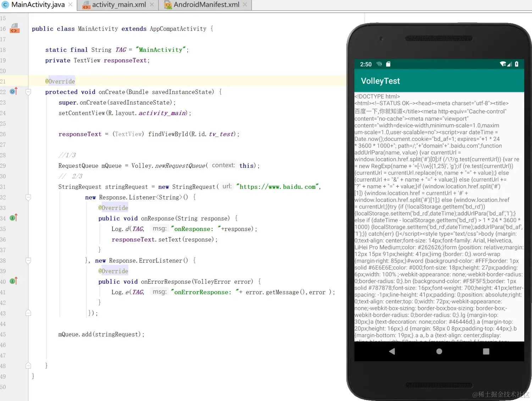Tap the emulator Back navigation button
Image resolution: width=532 pixels, height=401 pixels.
point(392,351)
